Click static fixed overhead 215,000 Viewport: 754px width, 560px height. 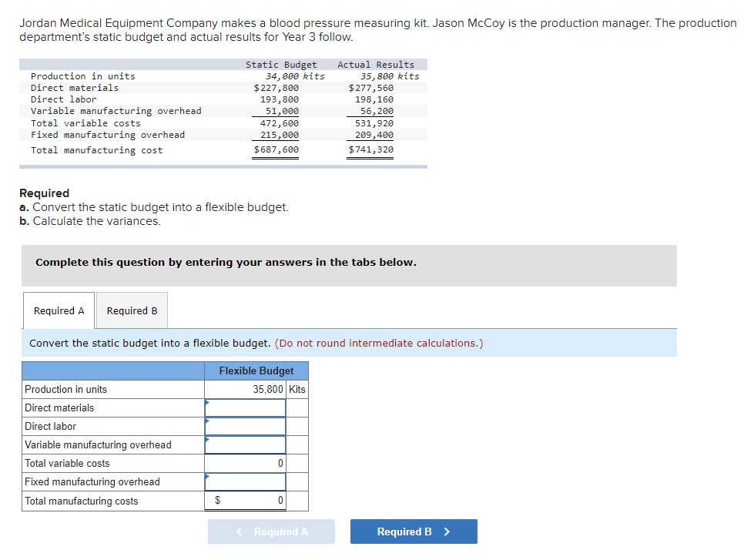click(x=280, y=135)
